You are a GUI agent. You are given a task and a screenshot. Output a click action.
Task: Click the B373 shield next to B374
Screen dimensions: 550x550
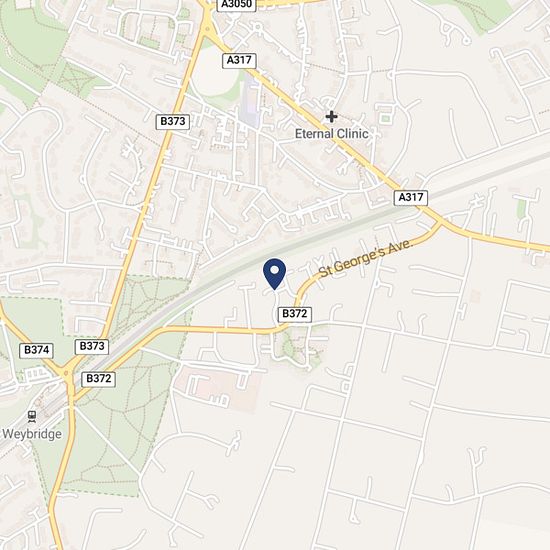click(92, 347)
